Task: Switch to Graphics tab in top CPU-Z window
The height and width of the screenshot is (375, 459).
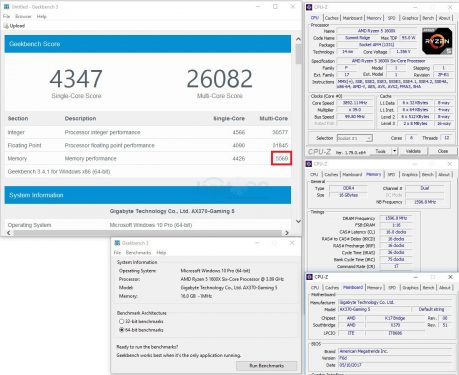Action: pos(410,18)
